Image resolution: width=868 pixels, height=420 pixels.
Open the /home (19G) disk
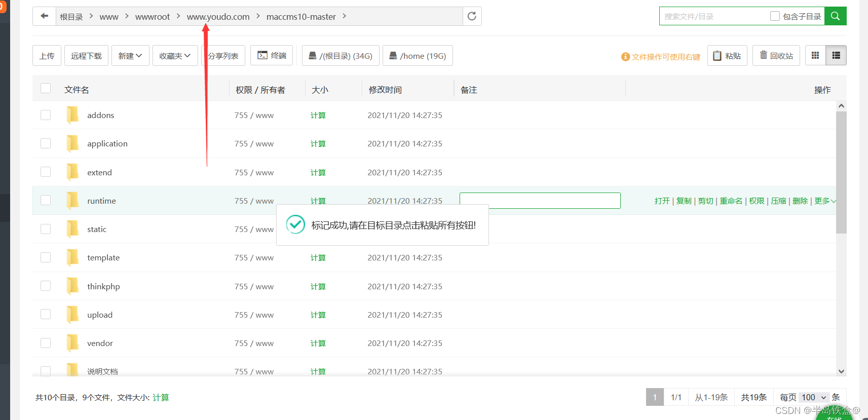point(418,56)
